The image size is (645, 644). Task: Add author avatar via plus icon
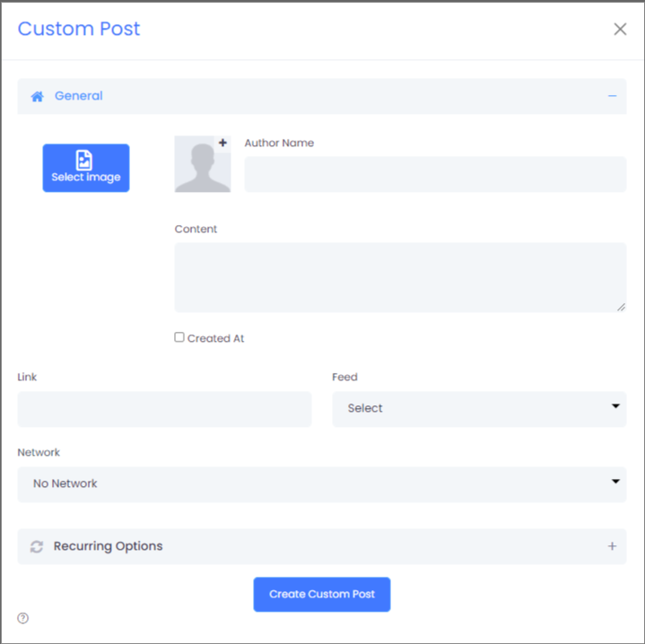coord(222,143)
